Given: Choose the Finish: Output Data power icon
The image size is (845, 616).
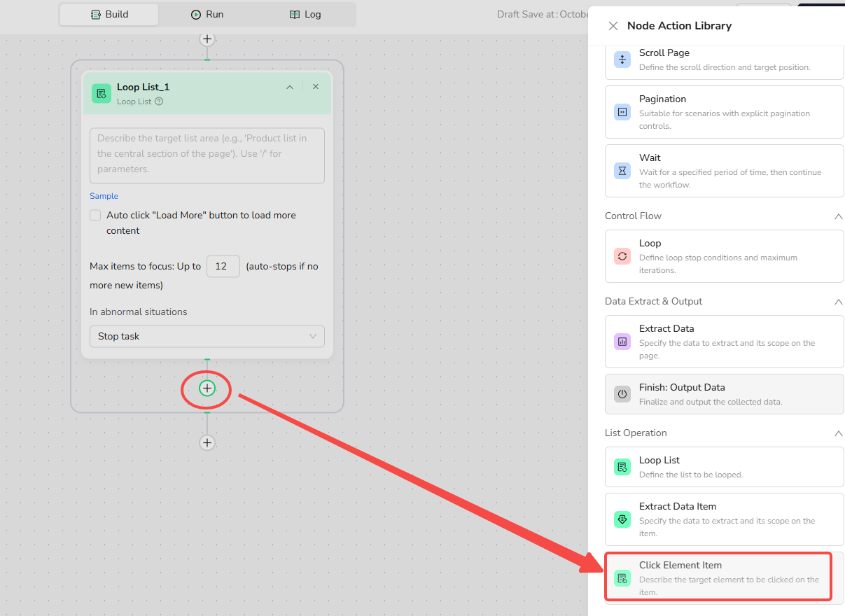Looking at the screenshot, I should tap(622, 394).
